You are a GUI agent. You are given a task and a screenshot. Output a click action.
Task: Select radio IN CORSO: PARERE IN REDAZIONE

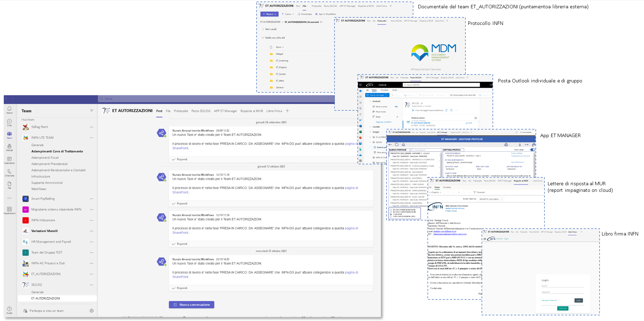pos(391,209)
